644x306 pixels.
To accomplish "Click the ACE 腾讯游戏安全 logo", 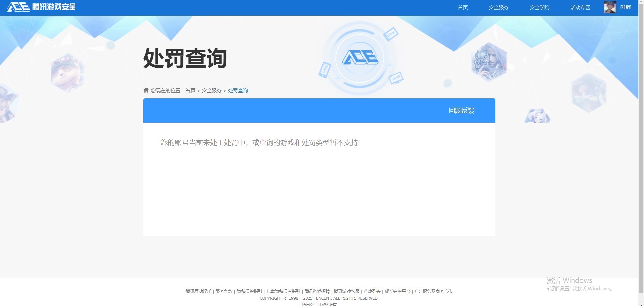I will [42, 7].
